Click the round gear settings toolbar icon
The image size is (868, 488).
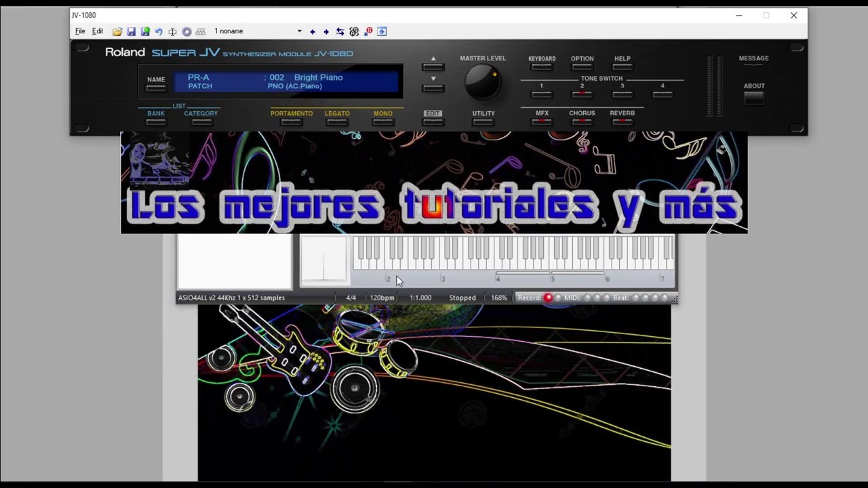point(186,32)
